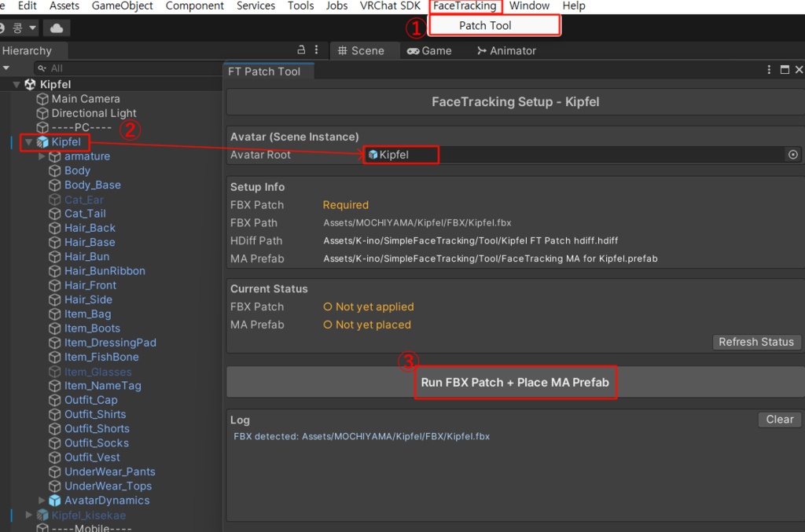Screen dimensions: 805x532
Task: Expand the armature child objects
Action: pos(42,156)
